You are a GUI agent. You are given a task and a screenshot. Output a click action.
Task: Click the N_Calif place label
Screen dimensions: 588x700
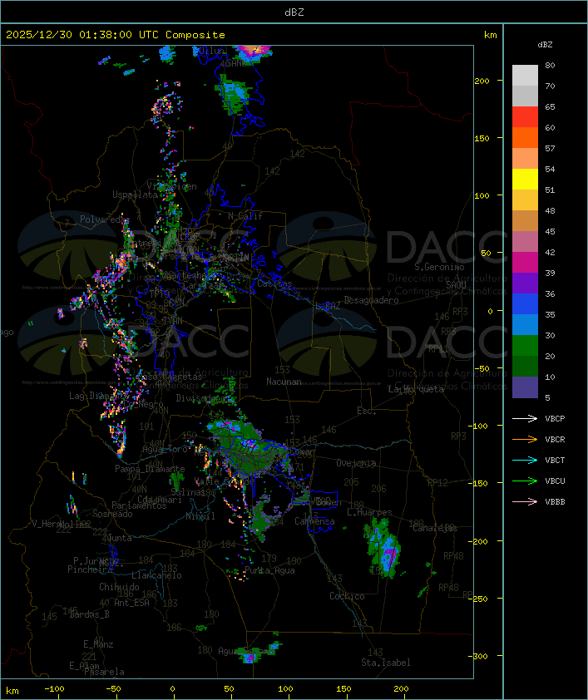click(245, 216)
